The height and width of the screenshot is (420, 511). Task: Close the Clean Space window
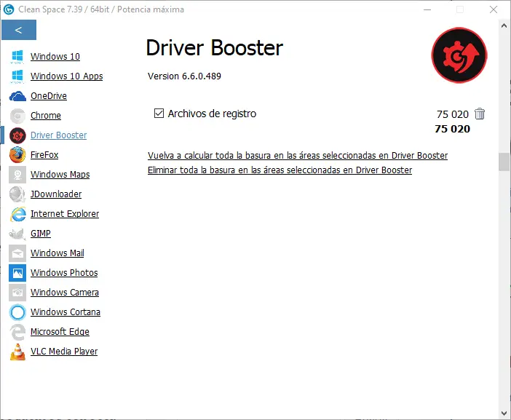coord(494,9)
